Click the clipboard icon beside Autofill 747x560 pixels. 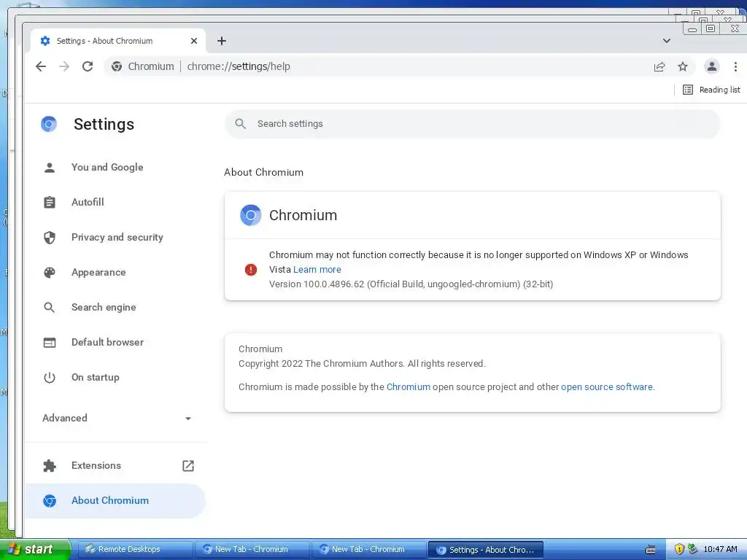(50, 203)
